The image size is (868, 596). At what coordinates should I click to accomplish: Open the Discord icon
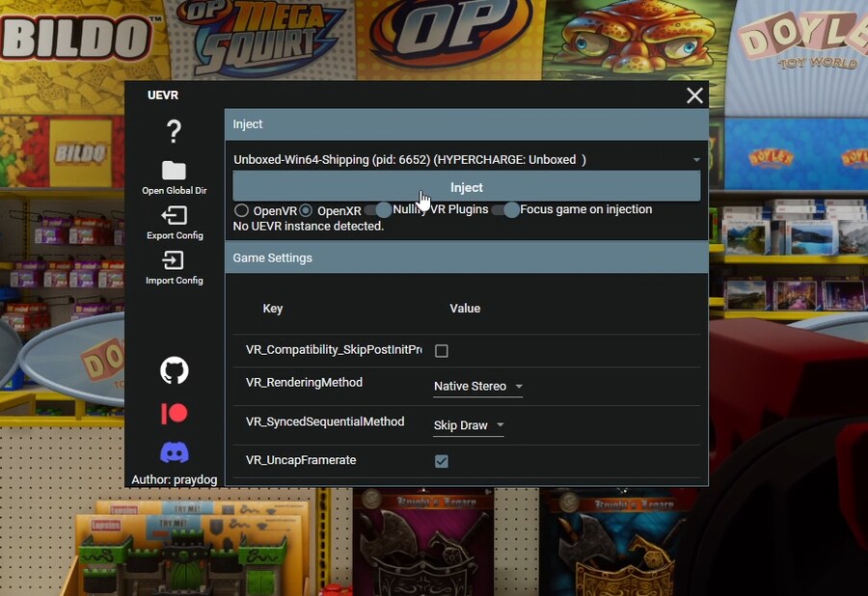point(174,451)
